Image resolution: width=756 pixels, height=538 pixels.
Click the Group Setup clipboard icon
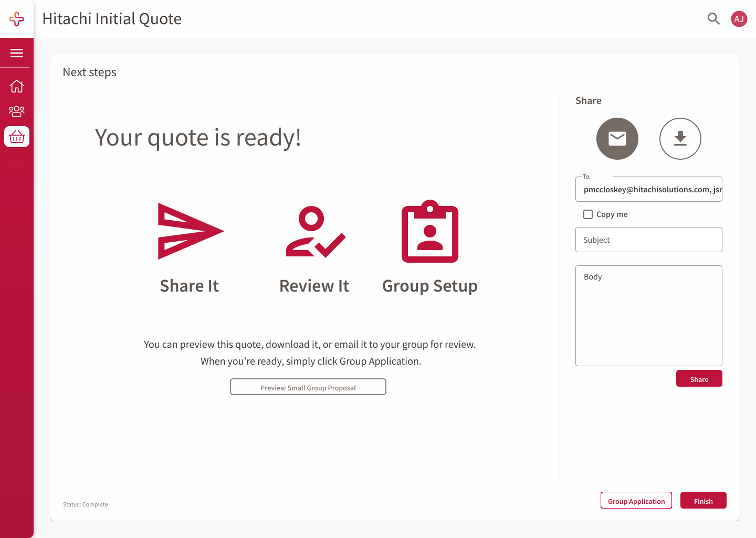click(x=430, y=231)
